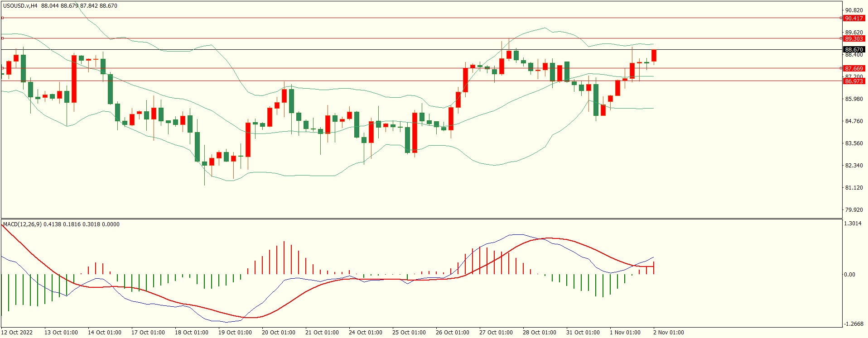Screen dimensions: 868x338
Task: Click the 13 Oct 01:00 date label
Action: [61, 333]
